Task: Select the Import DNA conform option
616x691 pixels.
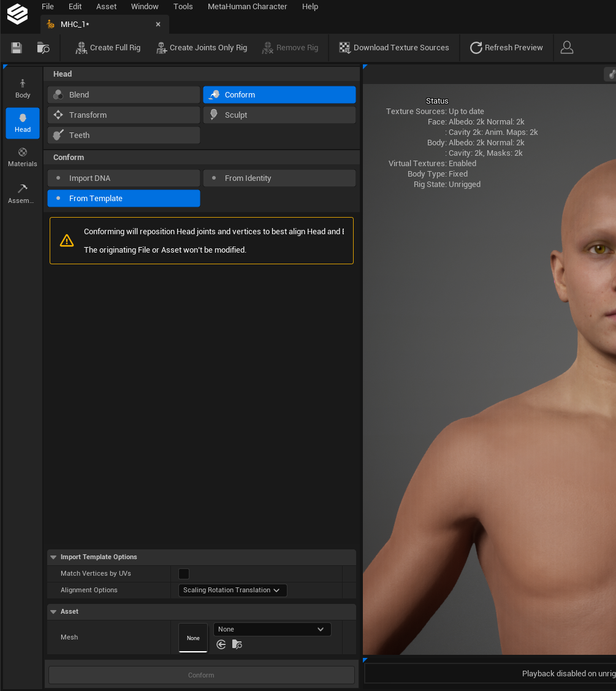Action: [x=124, y=178]
